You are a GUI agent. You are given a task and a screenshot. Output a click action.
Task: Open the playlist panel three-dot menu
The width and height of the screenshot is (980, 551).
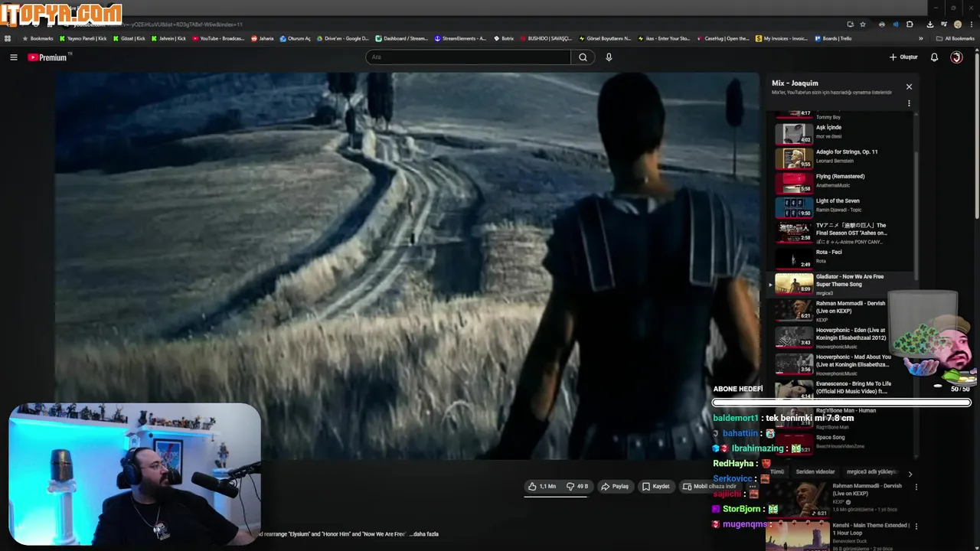(909, 103)
